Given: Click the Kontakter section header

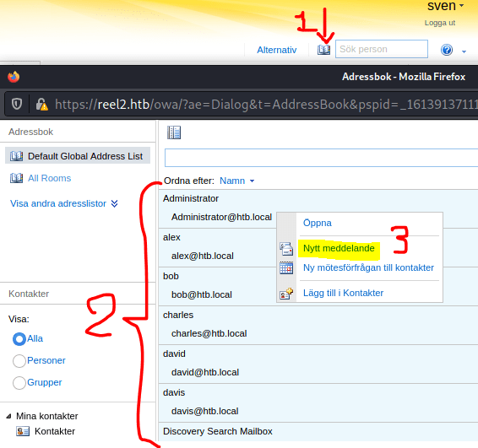Looking at the screenshot, I should [29, 294].
